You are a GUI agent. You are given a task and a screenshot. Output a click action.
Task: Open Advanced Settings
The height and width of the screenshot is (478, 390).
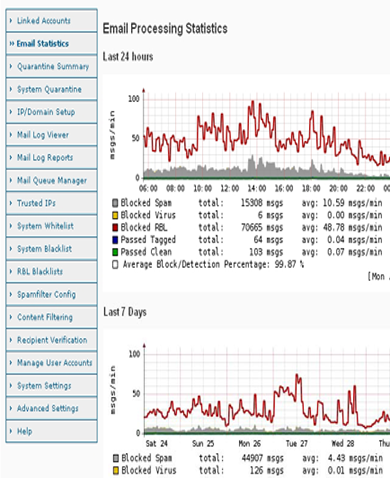(x=51, y=409)
